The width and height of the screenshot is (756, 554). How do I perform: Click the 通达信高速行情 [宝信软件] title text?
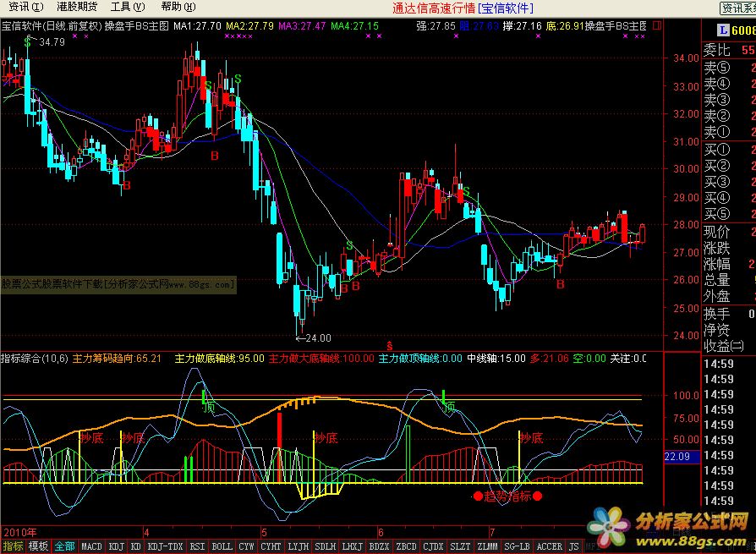pos(463,8)
